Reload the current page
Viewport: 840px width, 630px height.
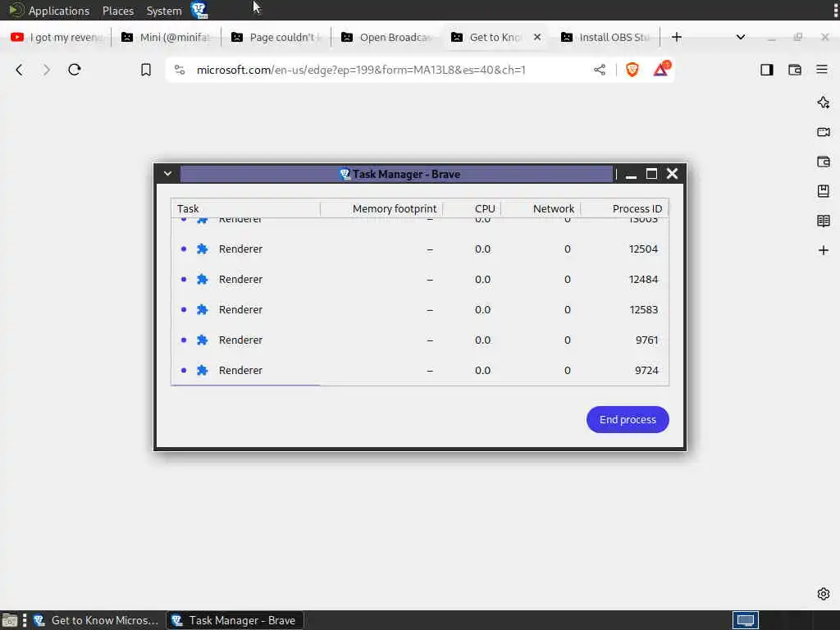[75, 70]
